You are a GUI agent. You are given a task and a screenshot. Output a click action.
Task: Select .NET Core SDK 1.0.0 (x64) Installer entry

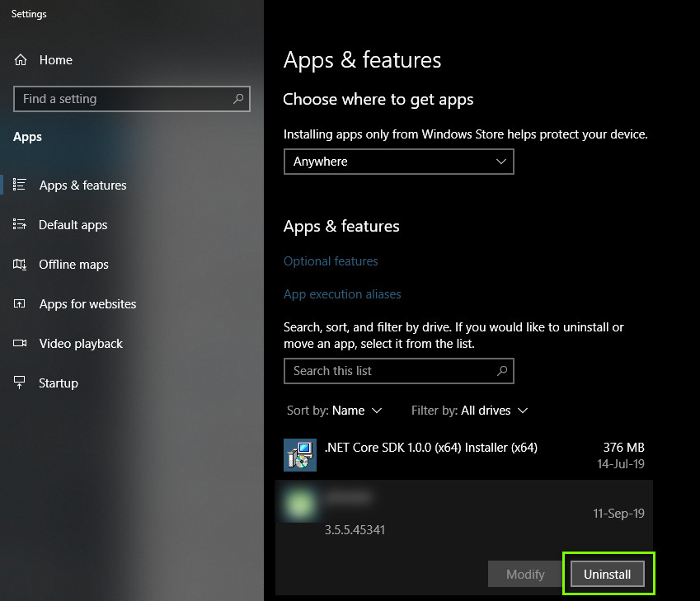[464, 455]
